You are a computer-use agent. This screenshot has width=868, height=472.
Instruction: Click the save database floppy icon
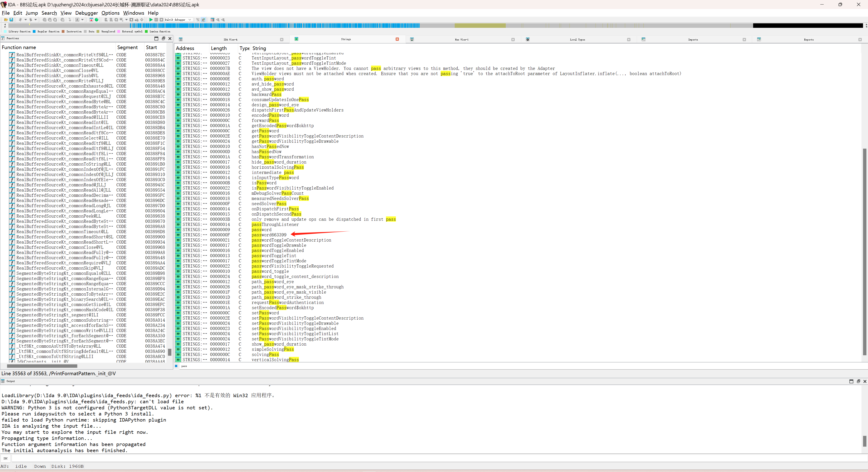(11, 20)
